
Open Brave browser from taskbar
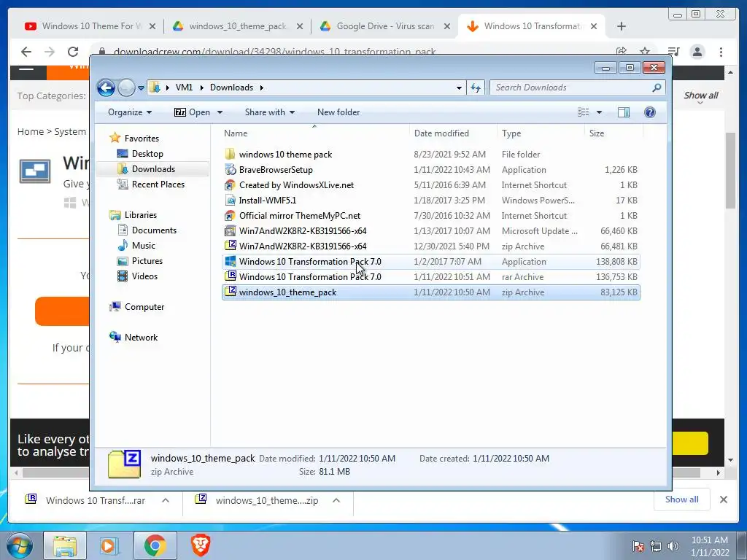pos(201,545)
